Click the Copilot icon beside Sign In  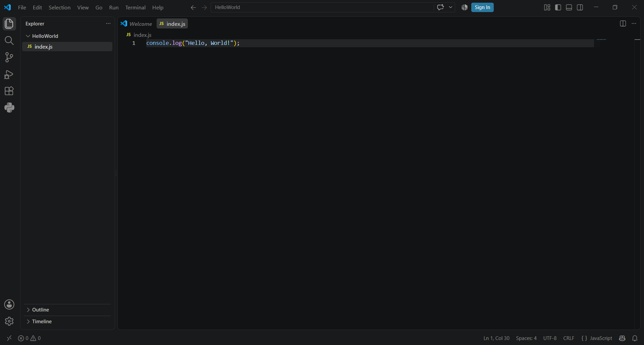[465, 7]
